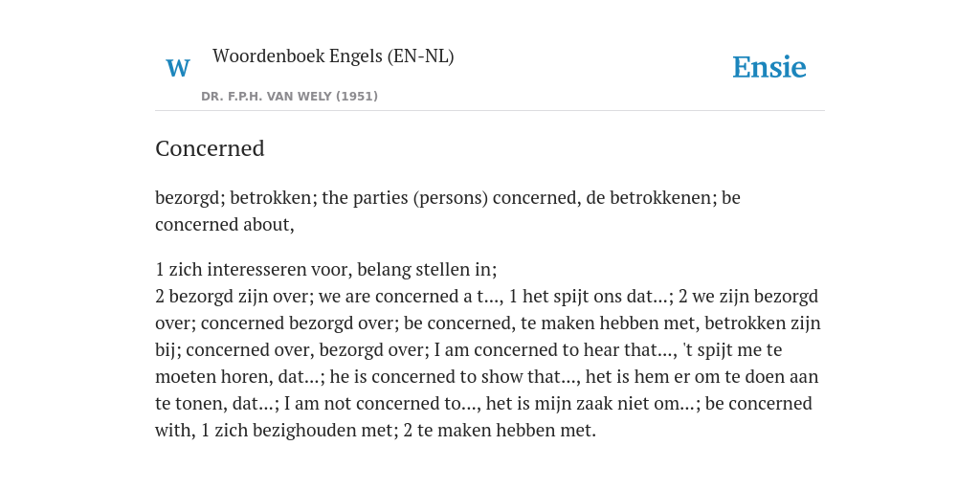
Task: Click the blue W dictionary icon
Action: [177, 68]
